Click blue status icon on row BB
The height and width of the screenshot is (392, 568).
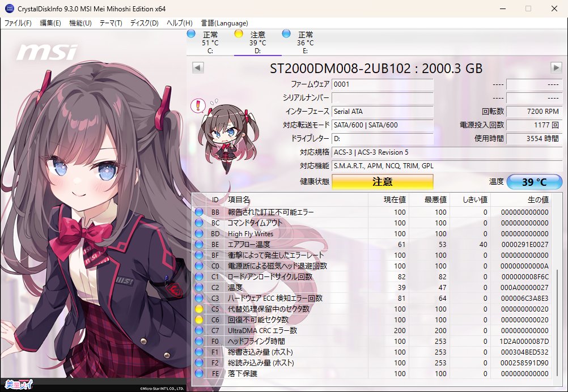(199, 212)
